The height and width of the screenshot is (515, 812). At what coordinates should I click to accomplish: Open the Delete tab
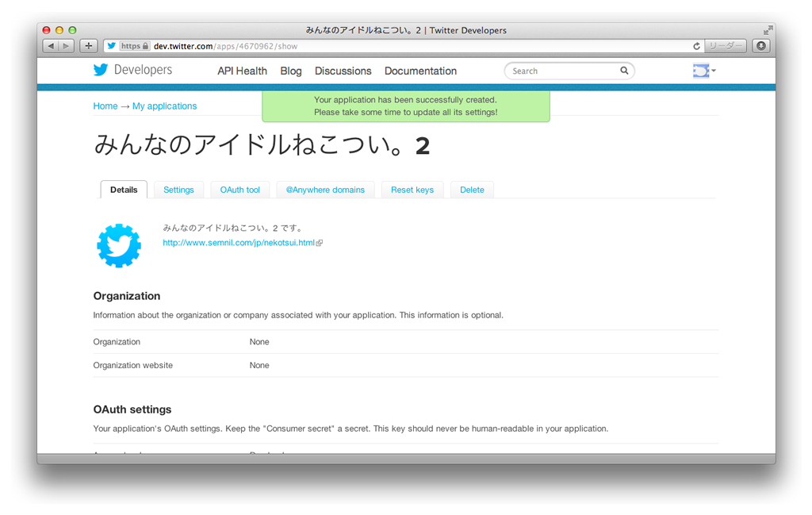472,190
